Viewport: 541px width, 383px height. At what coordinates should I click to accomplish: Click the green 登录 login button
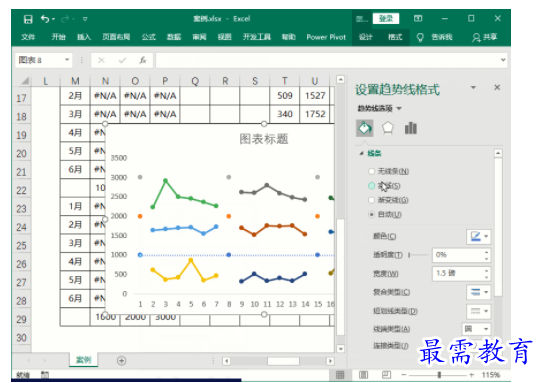386,18
